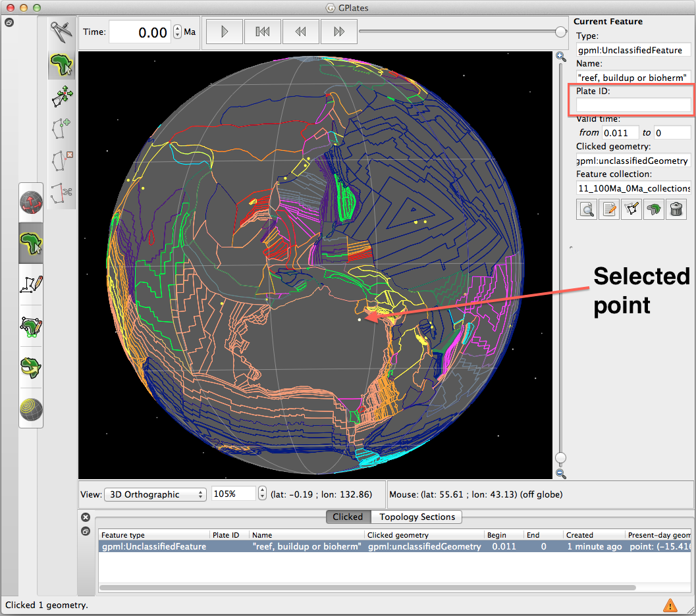Open the View projection dropdown

155,494
